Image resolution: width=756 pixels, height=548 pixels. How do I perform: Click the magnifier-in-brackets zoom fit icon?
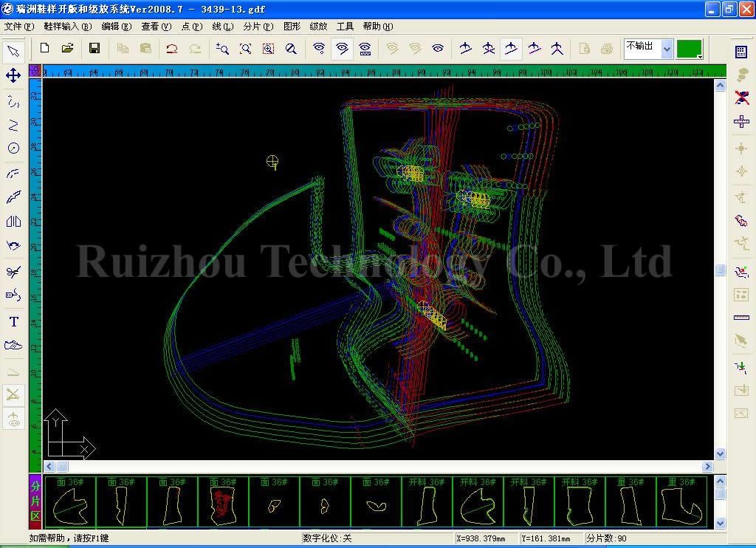tap(245, 48)
